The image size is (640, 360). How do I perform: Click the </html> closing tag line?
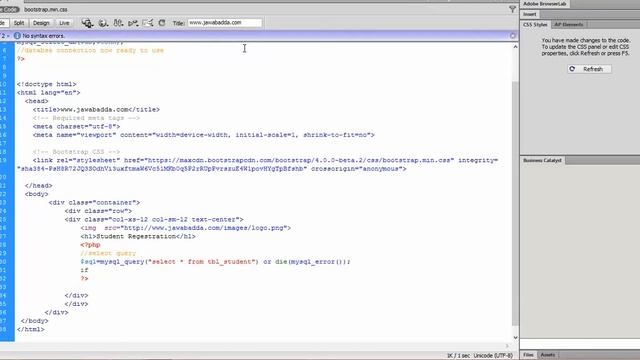31,329
